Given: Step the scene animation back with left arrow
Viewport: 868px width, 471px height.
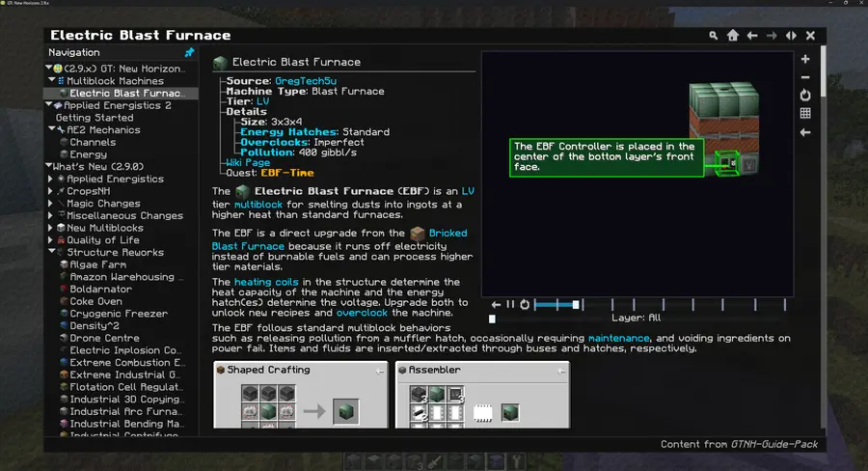Looking at the screenshot, I should coord(496,305).
